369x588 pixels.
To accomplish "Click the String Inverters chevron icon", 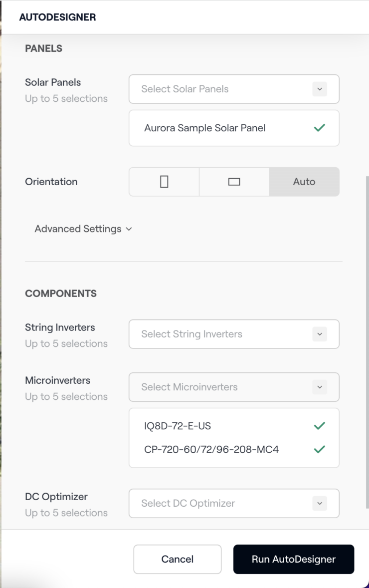I will 319,334.
